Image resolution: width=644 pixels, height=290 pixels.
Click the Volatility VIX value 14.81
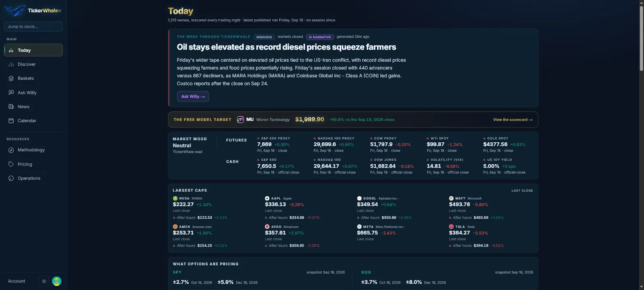click(x=434, y=166)
